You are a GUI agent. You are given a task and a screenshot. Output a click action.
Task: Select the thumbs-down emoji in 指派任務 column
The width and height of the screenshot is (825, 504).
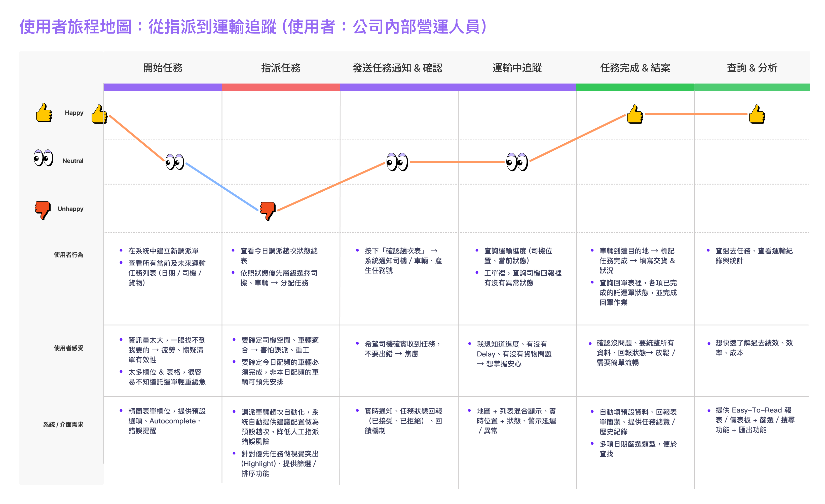click(268, 211)
